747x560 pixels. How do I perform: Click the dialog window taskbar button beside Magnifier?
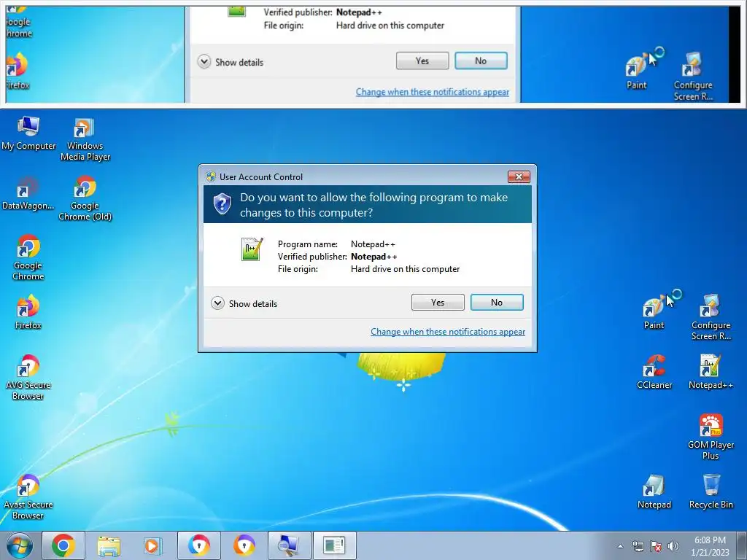coord(334,545)
